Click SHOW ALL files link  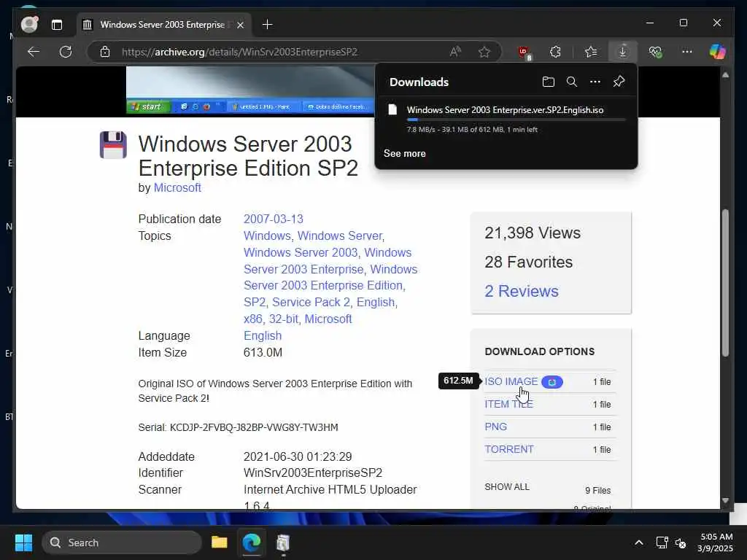507,486
